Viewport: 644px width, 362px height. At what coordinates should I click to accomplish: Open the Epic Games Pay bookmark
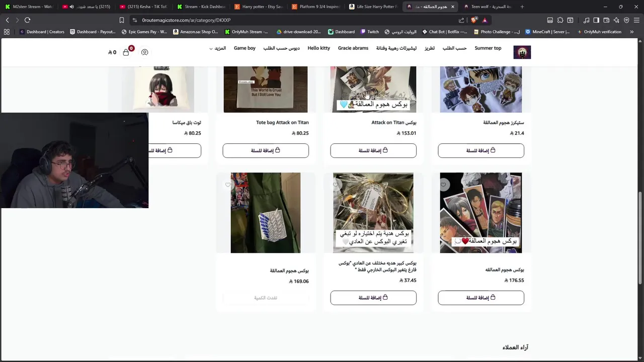click(x=143, y=32)
